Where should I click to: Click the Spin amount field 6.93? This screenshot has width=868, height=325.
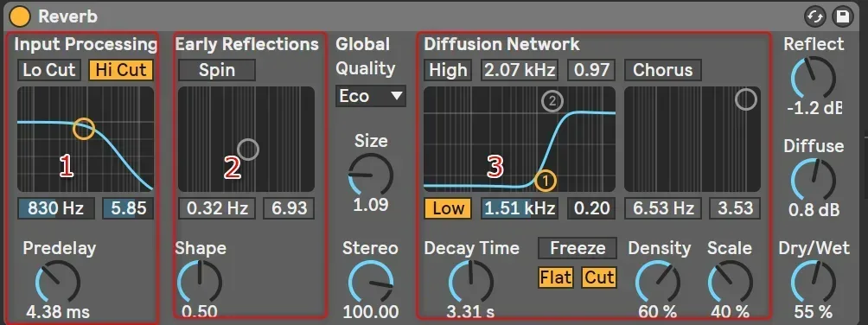tap(289, 208)
